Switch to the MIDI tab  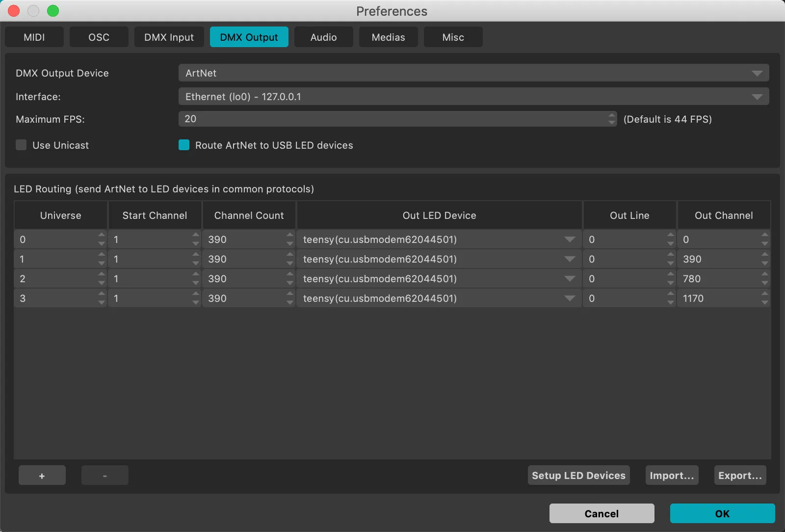tap(34, 37)
